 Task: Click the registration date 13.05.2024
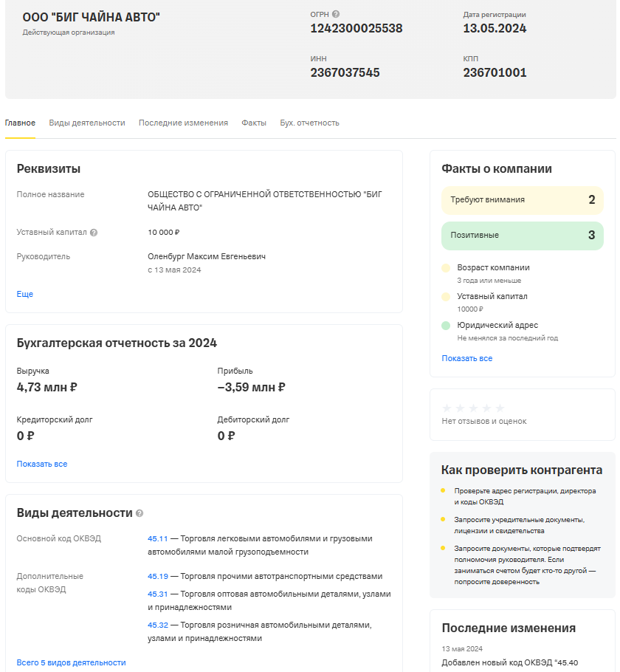tap(495, 29)
